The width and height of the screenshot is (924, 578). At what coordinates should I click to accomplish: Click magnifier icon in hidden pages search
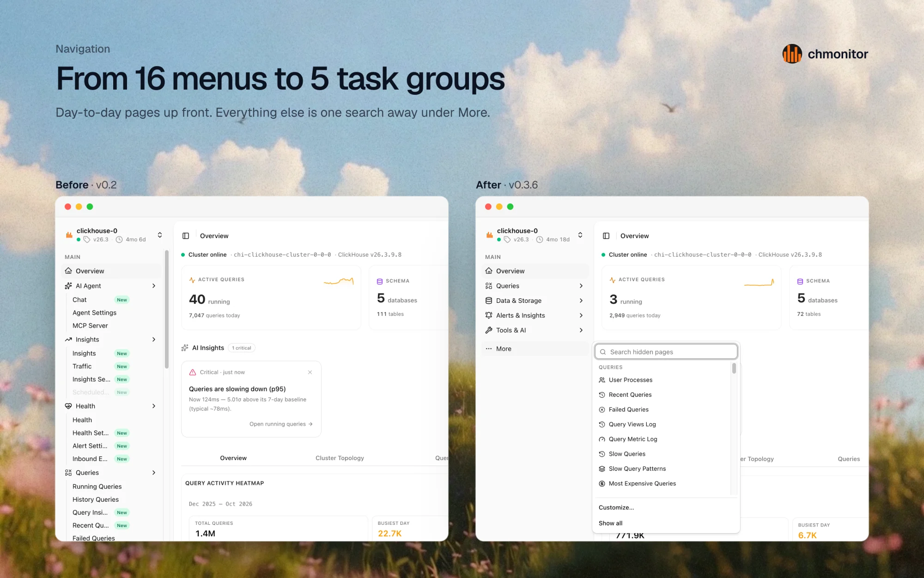pos(603,352)
